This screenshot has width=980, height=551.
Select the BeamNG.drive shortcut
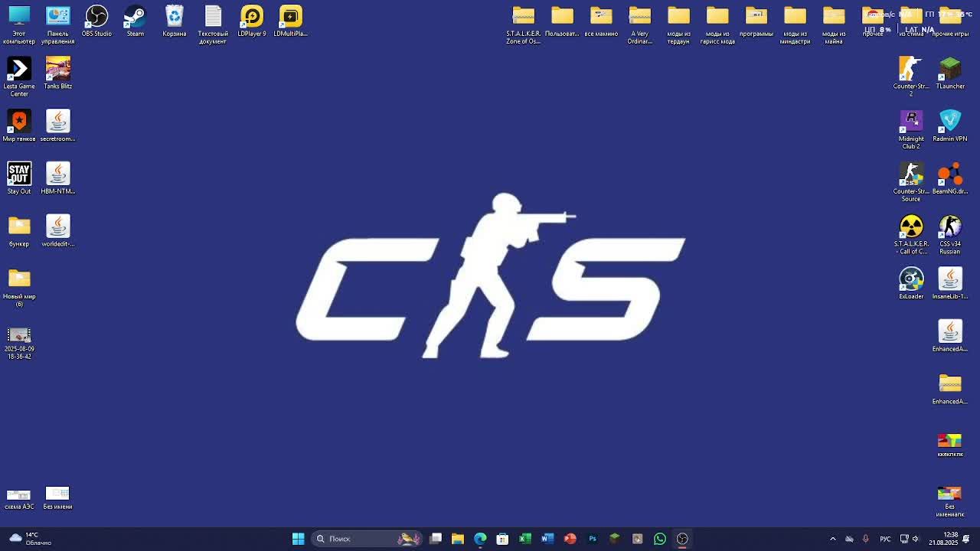pos(950,178)
